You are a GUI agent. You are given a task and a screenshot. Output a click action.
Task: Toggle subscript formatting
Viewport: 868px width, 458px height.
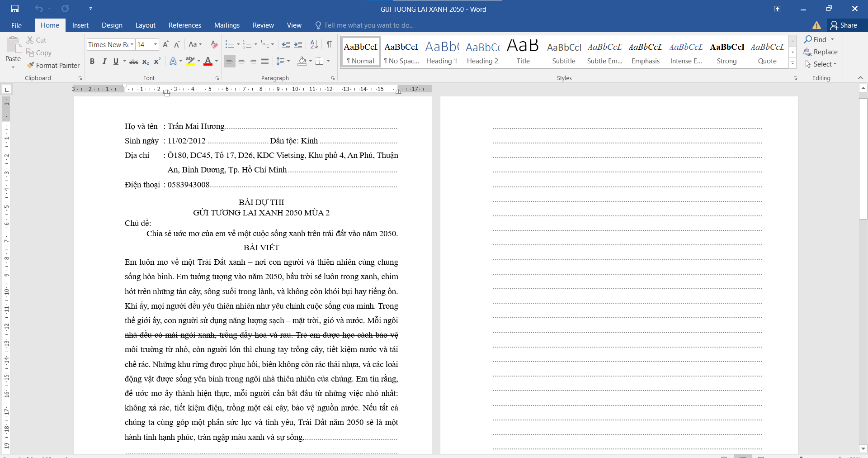point(146,61)
